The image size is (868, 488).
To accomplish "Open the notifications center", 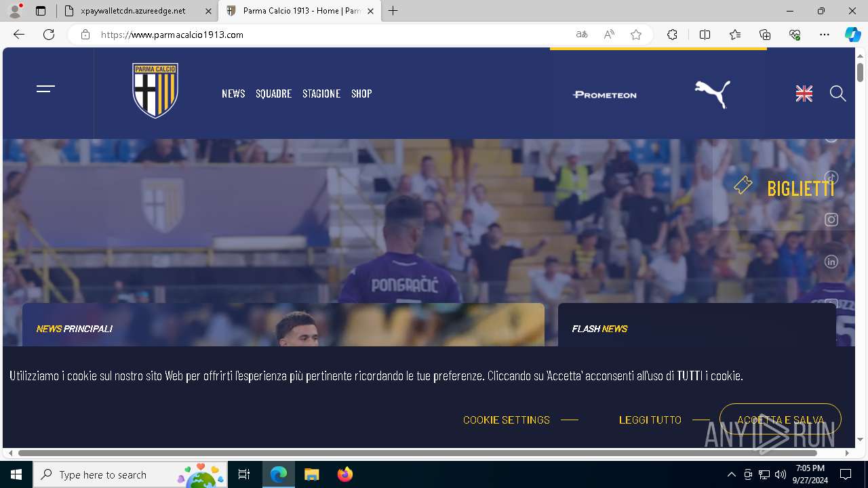I will tap(846, 474).
